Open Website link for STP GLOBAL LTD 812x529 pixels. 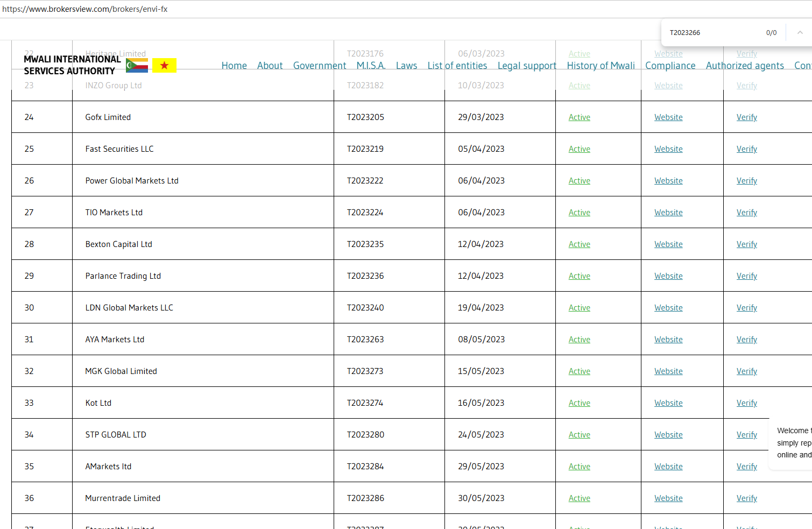pos(668,435)
